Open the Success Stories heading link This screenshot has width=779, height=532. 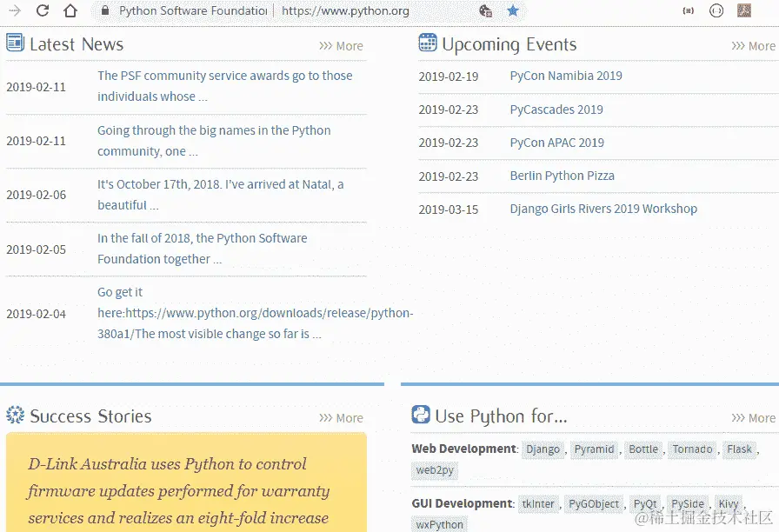(x=90, y=416)
